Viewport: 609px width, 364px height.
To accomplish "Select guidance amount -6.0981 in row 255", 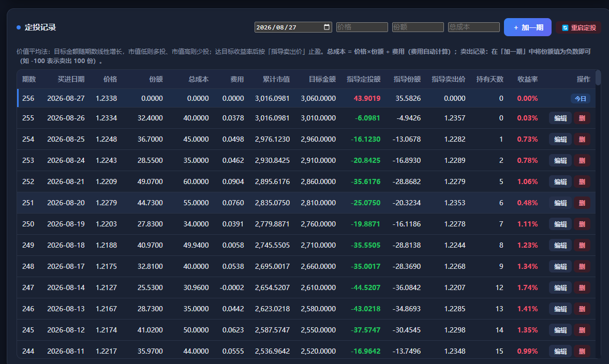I will 367,118.
